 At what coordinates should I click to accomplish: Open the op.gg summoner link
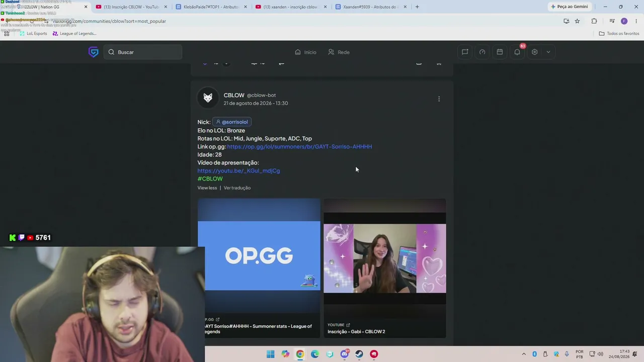pos(299,146)
